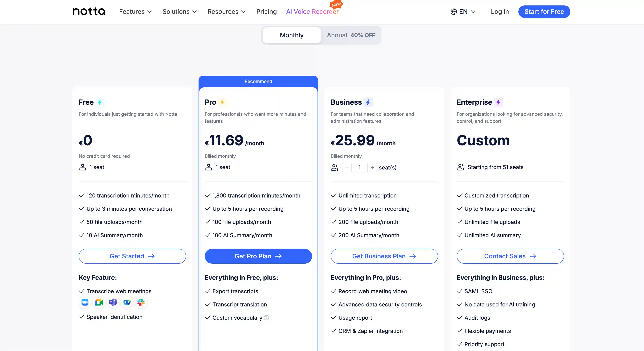
Task: Click Contact Sales for the Enterprise plan
Action: point(510,256)
